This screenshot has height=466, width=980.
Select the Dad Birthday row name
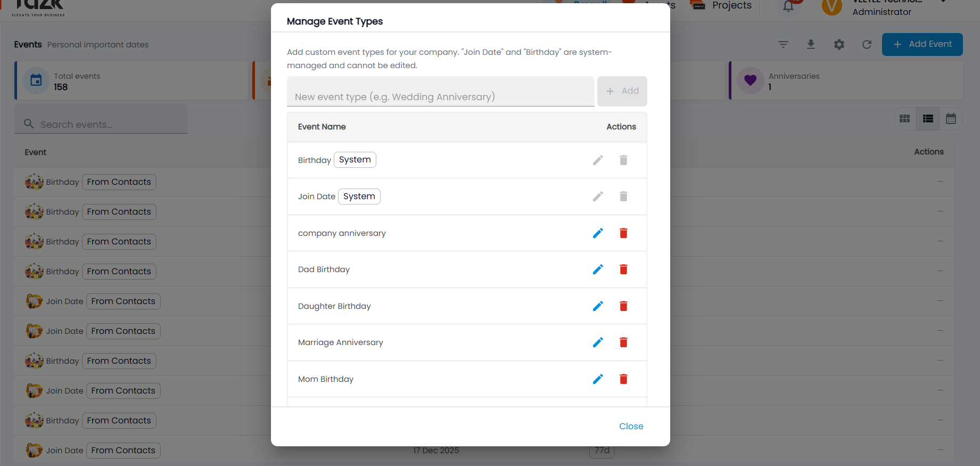point(324,269)
